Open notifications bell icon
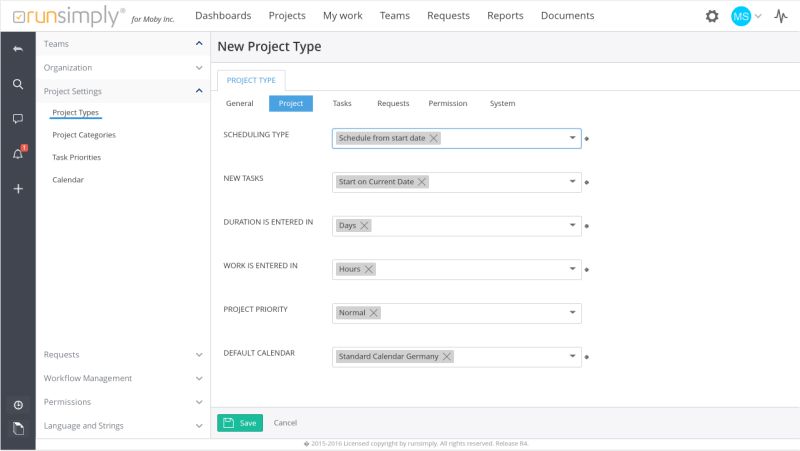The width and height of the screenshot is (800, 451). click(x=19, y=153)
